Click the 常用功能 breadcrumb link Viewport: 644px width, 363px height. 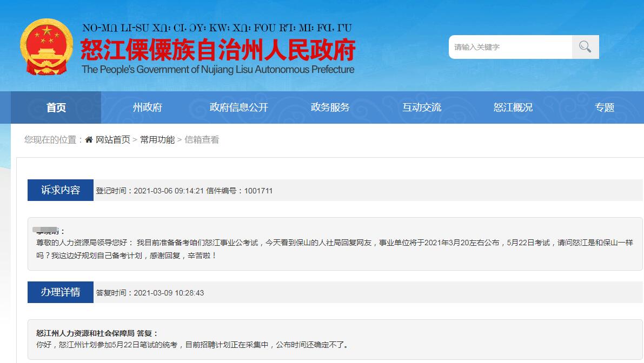[157, 140]
